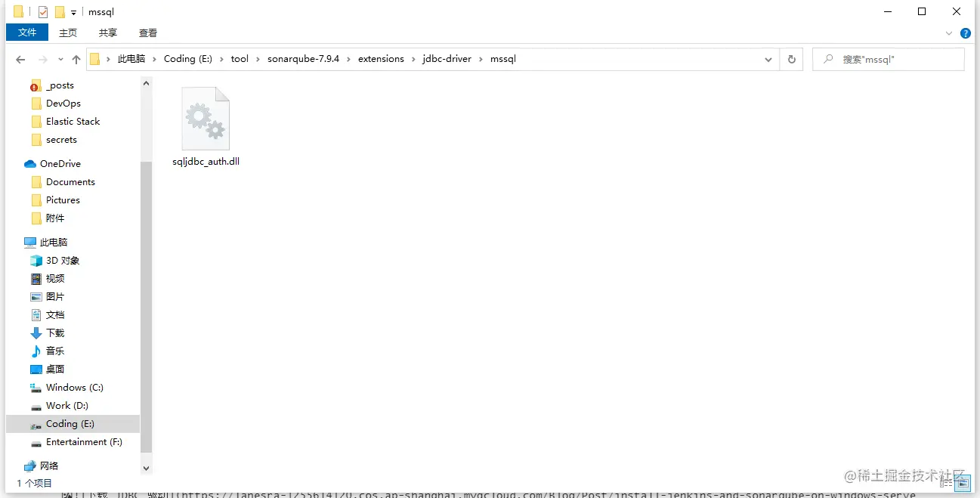Open 下载 folder in navigation pane
The height and width of the screenshot is (498, 980).
[55, 333]
